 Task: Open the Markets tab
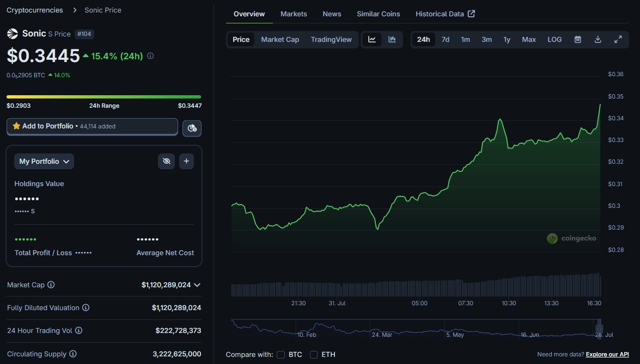coord(294,14)
